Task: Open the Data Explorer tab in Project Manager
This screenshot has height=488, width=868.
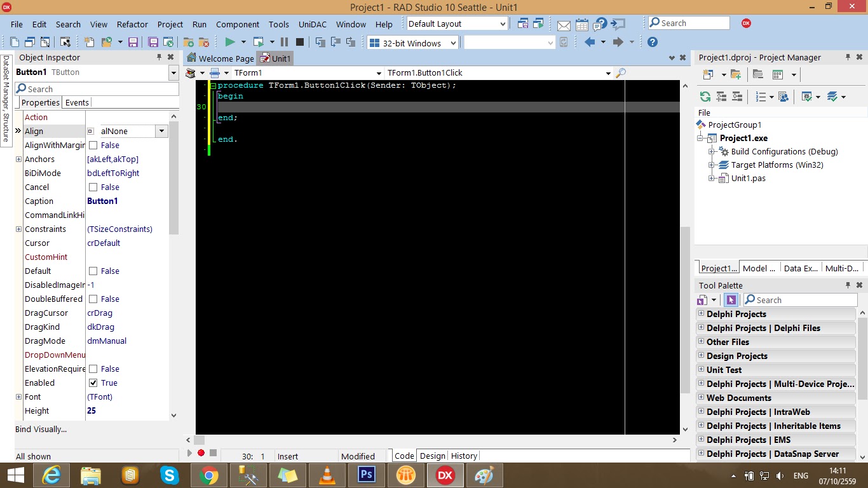Action: click(801, 268)
